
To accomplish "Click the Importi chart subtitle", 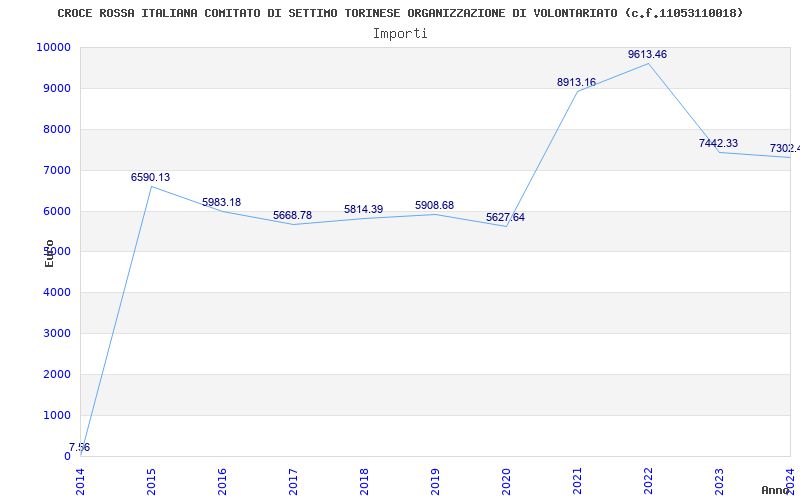I will click(400, 33).
